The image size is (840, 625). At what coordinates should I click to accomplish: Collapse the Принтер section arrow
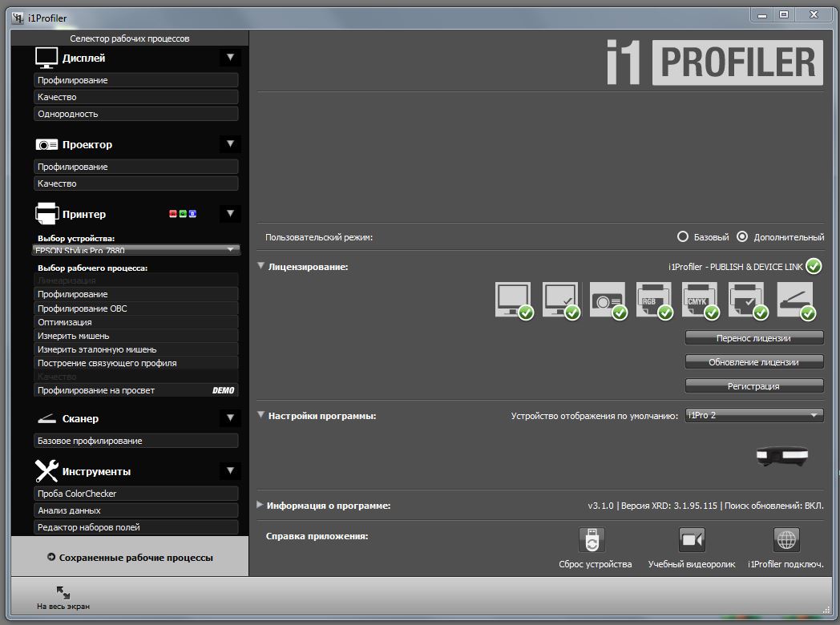coord(230,213)
